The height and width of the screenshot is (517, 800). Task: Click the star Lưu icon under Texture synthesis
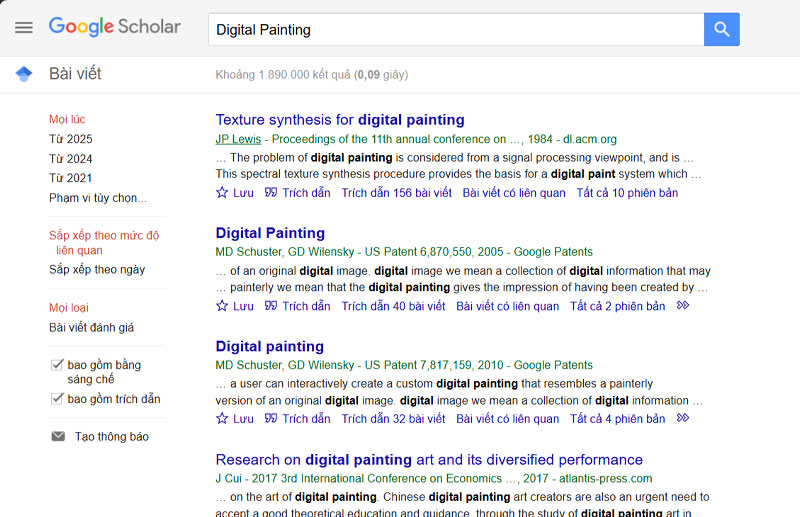click(223, 193)
